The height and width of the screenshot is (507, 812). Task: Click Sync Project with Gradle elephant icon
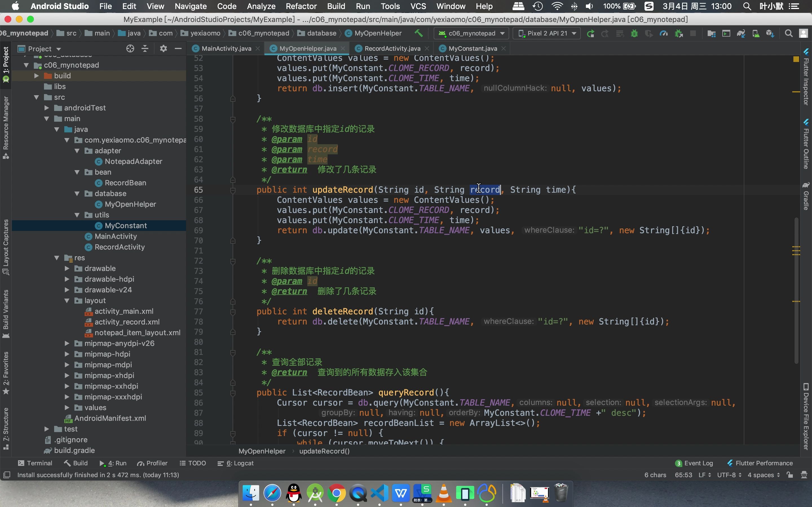741,34
